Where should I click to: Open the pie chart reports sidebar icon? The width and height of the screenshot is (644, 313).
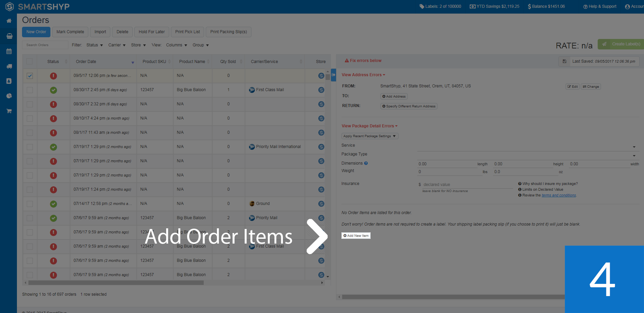(9, 96)
